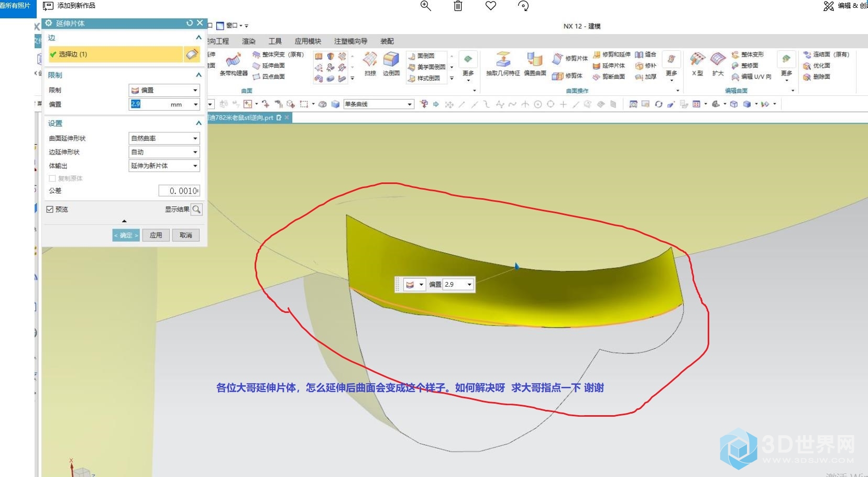Open 抽取几何特征 extract geometry tool
The image size is (868, 477).
(x=503, y=64)
